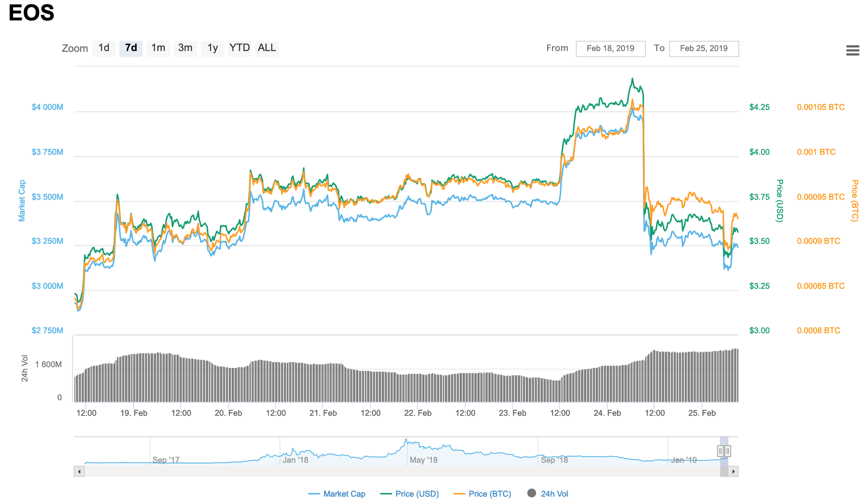Click the 1 600M volume axis label
This screenshot has height=504, width=867.
click(48, 364)
